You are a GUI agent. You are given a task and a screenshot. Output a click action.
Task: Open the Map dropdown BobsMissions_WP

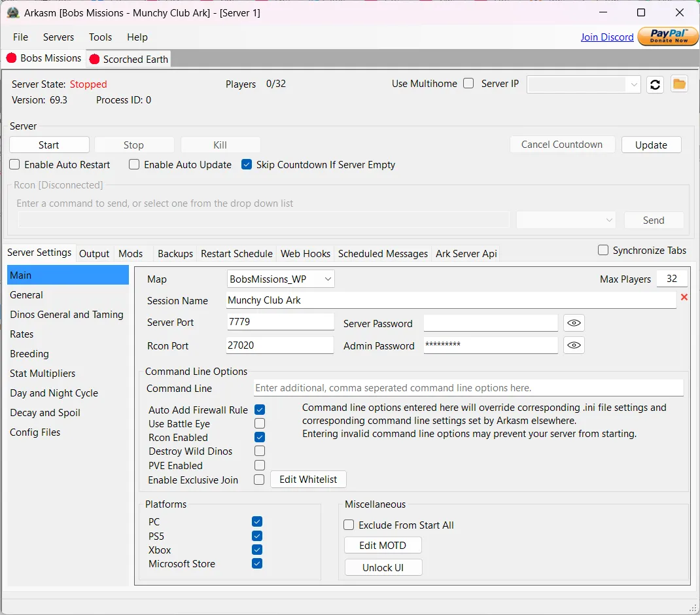pos(281,279)
